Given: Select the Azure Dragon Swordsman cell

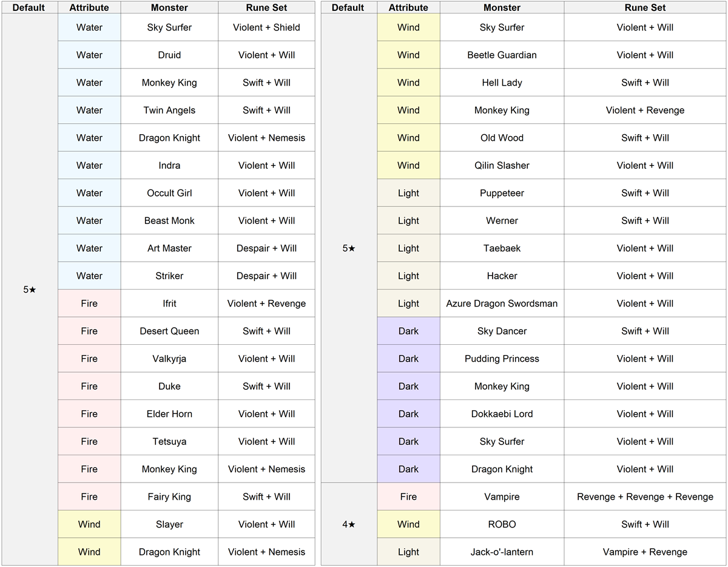Looking at the screenshot, I should (x=502, y=304).
